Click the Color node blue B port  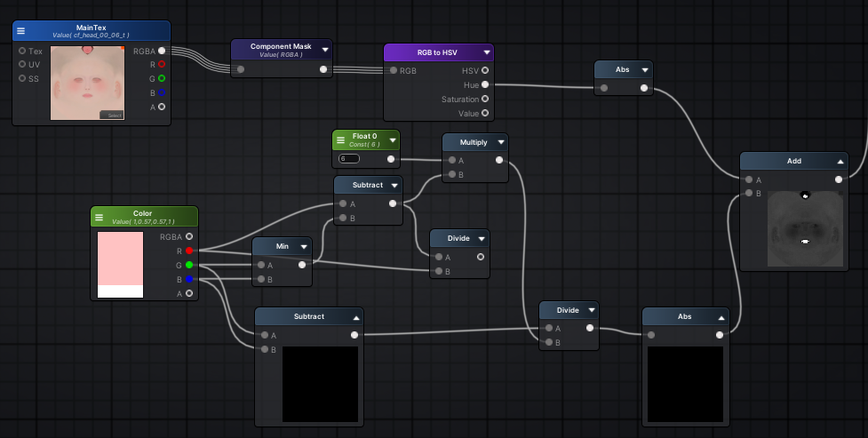(x=189, y=279)
